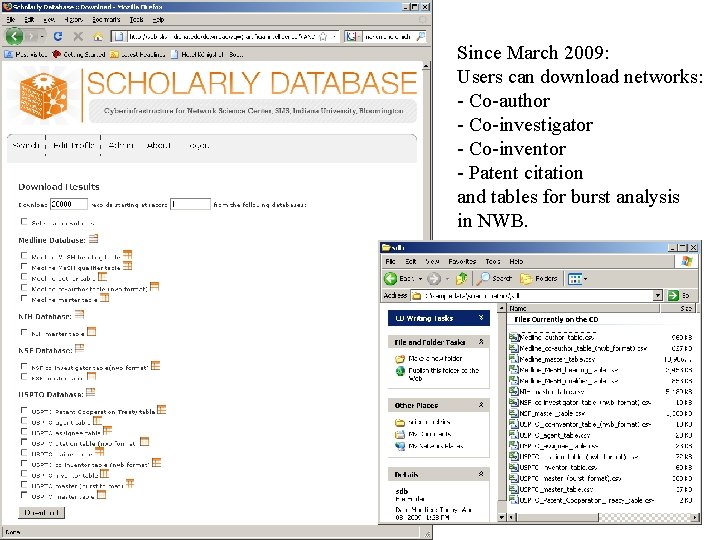The height and width of the screenshot is (540, 720).
Task: Open the Firefox Home page icon
Action: click(x=97, y=36)
